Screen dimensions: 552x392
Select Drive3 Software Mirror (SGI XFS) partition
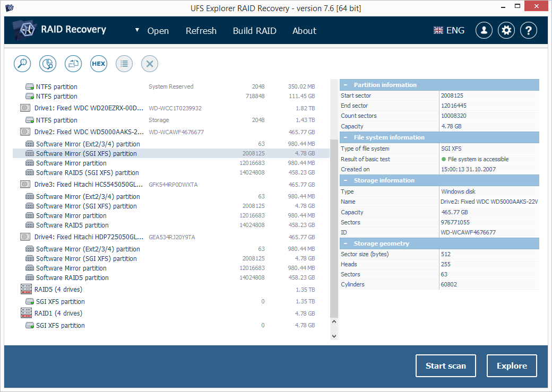click(171, 206)
